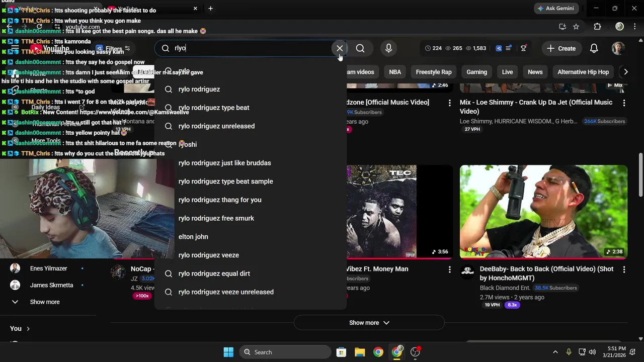Select suggestion rylo rodriguez veeze unreleased
This screenshot has width=644, height=362.
251,292
